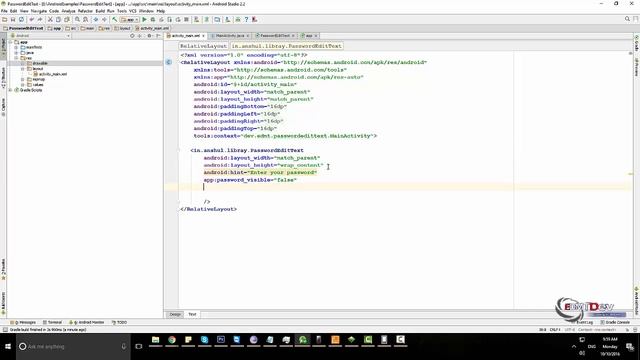Click the Debug app bug icon

tap(153, 19)
